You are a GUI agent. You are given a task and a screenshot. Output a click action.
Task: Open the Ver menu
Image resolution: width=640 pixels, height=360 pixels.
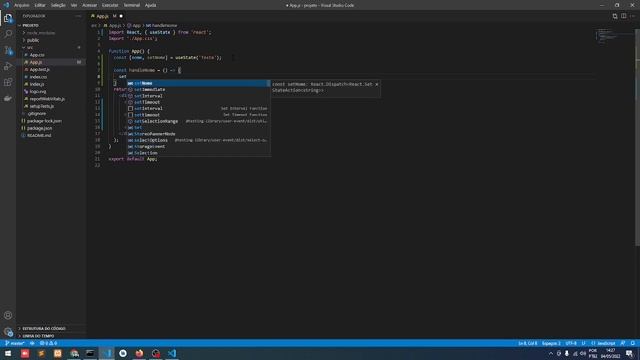coord(74,5)
